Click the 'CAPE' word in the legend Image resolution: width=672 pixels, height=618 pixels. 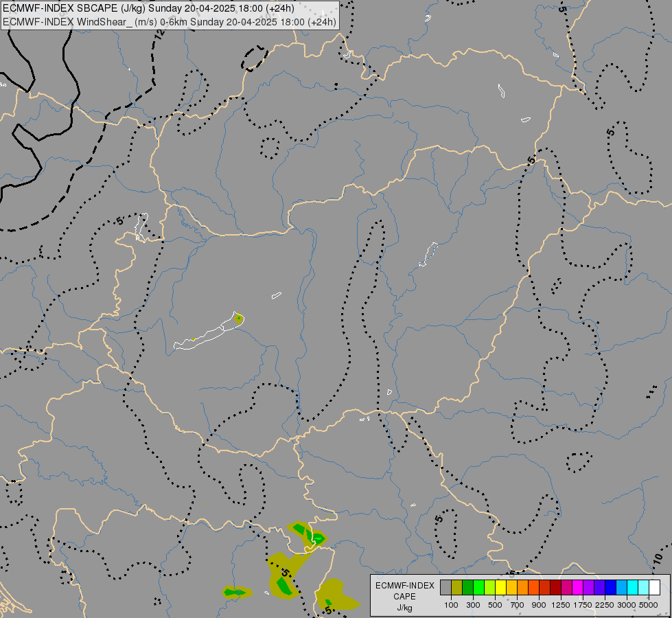click(x=404, y=597)
